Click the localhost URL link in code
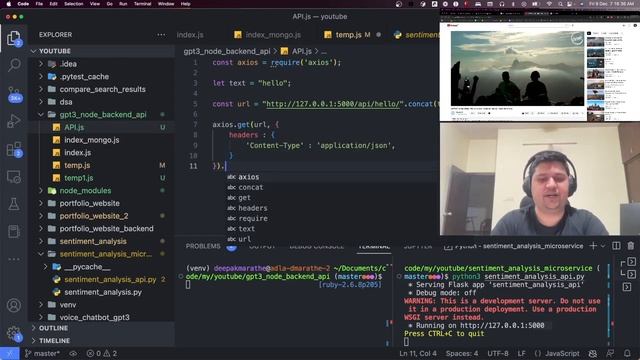The height and width of the screenshot is (360, 640). (333, 104)
